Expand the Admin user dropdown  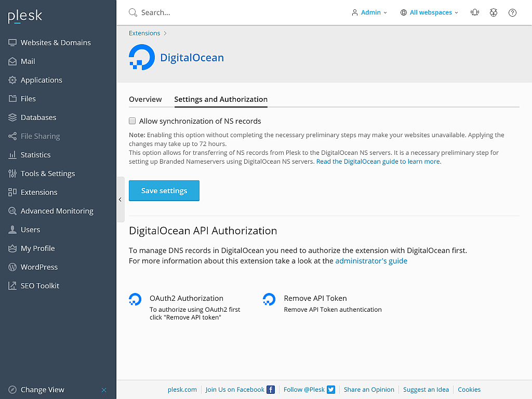point(369,12)
